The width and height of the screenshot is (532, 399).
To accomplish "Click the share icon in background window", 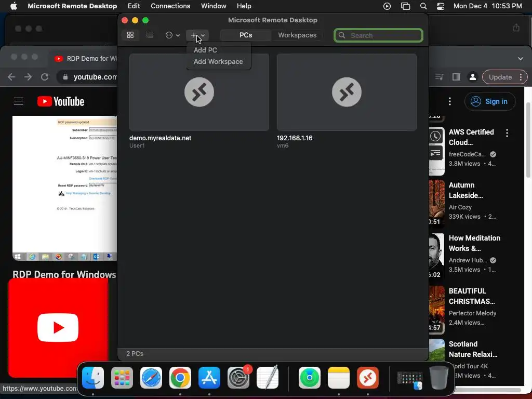I will (516, 28).
